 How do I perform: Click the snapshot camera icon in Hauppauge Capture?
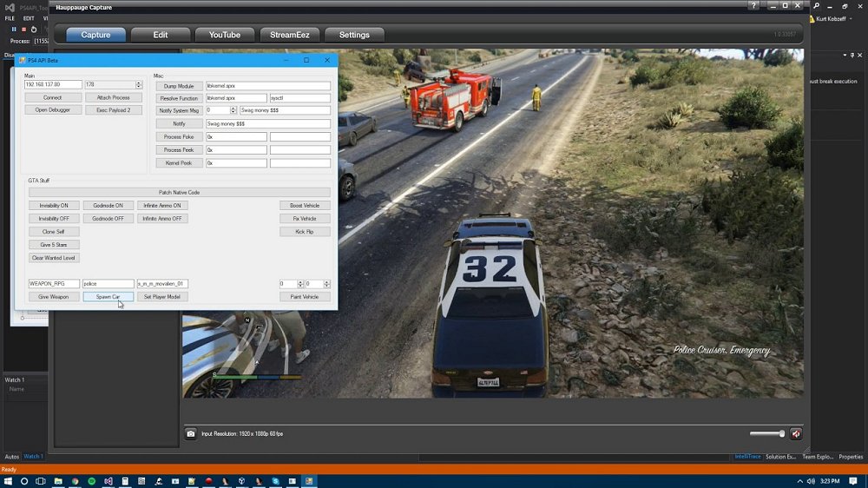tap(190, 433)
